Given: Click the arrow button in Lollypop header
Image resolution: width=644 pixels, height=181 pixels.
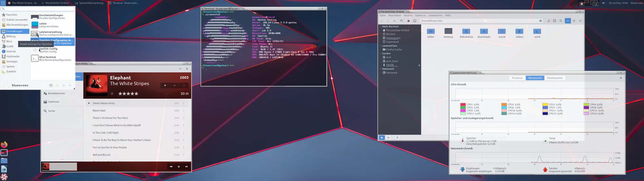Looking at the screenshot, I should 180,68.
